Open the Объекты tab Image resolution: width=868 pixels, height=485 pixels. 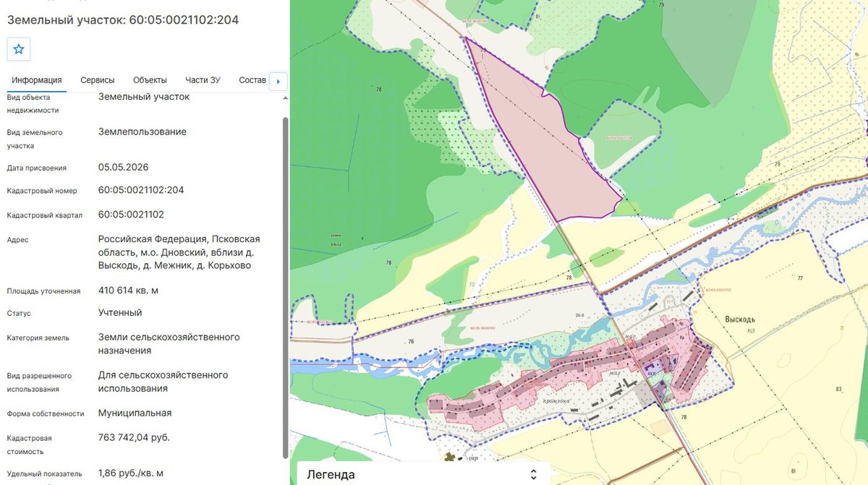[150, 80]
